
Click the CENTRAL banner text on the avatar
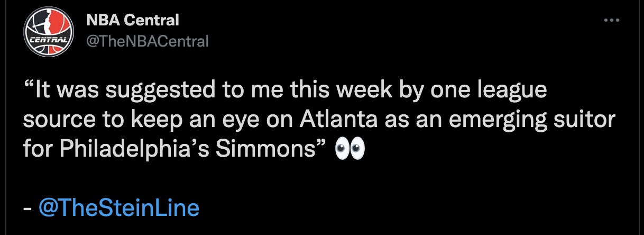(x=48, y=40)
